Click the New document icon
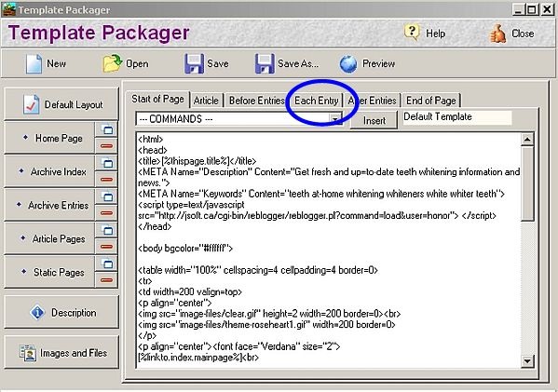Viewport: 558px width, 392px height. point(34,63)
